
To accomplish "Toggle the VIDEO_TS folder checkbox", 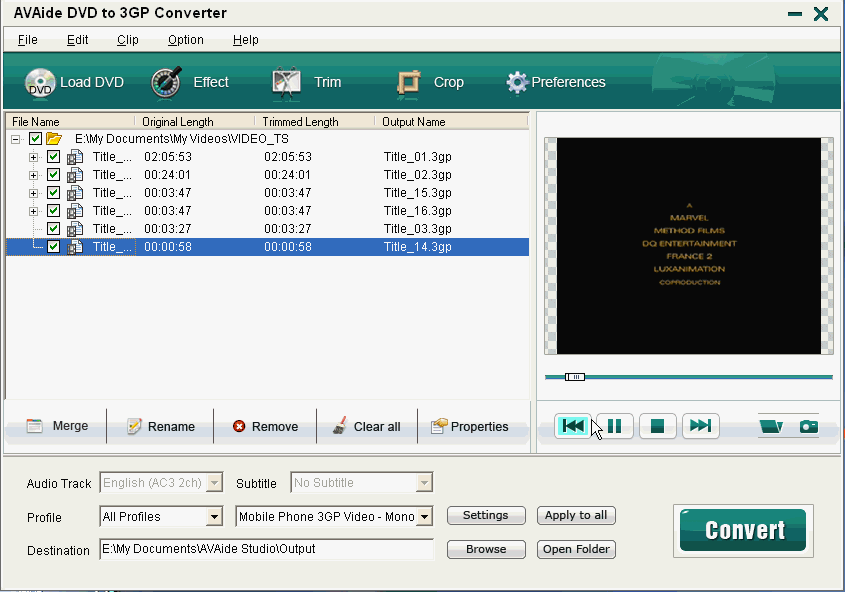I will (x=34, y=138).
